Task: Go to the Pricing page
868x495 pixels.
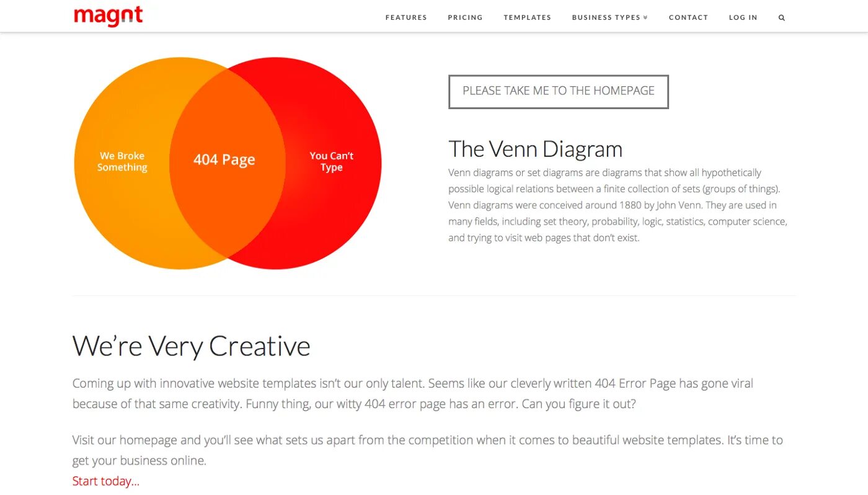Action: click(x=465, y=17)
